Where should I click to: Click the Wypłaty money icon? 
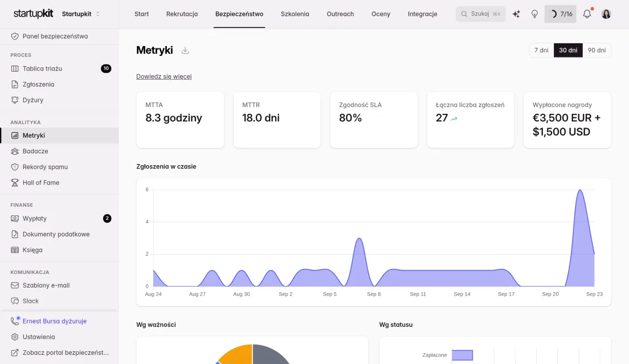(15, 219)
